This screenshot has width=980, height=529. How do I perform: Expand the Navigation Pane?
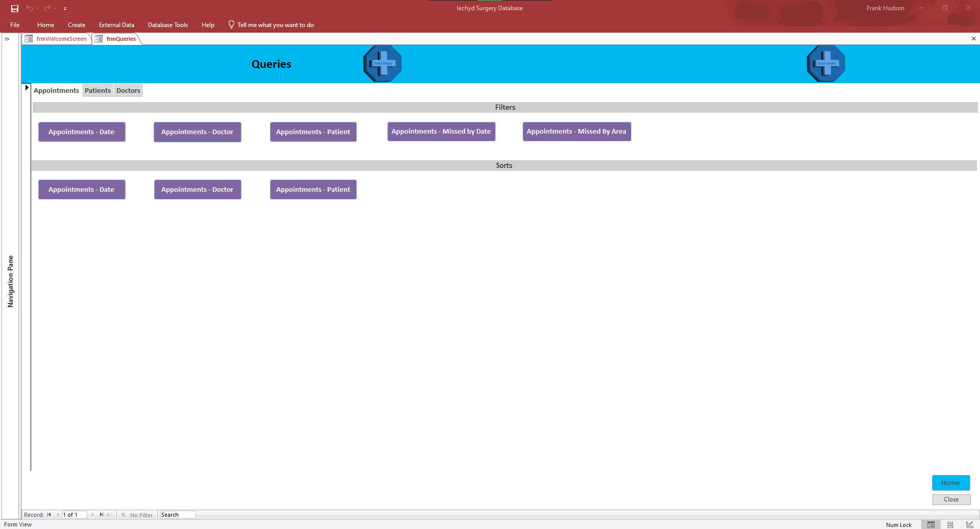click(7, 39)
